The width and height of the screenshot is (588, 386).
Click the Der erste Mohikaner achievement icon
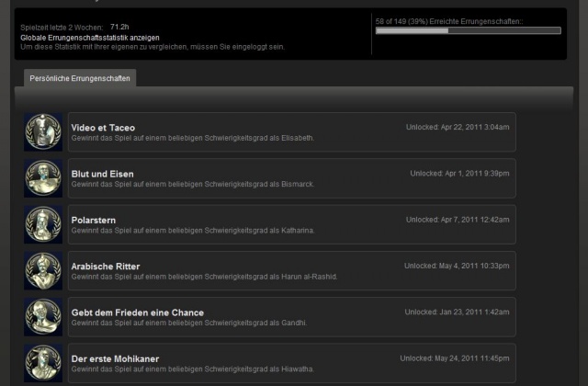(42, 362)
